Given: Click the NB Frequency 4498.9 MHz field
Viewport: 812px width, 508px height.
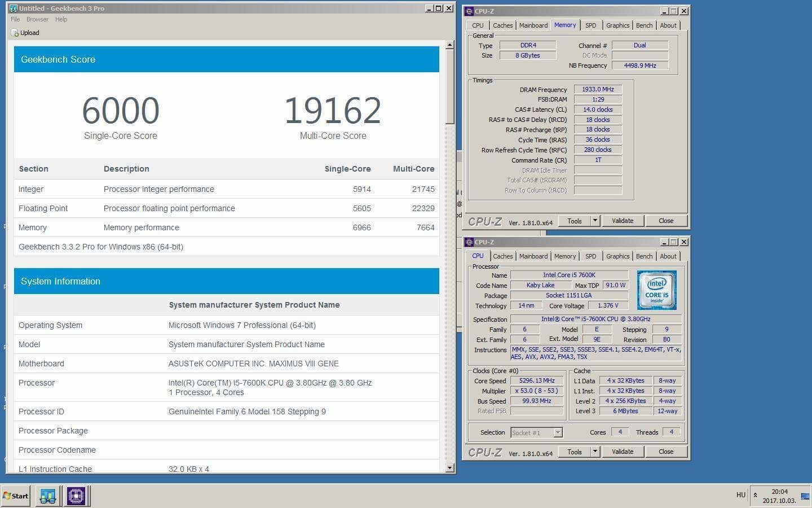Looking at the screenshot, I should (x=639, y=65).
